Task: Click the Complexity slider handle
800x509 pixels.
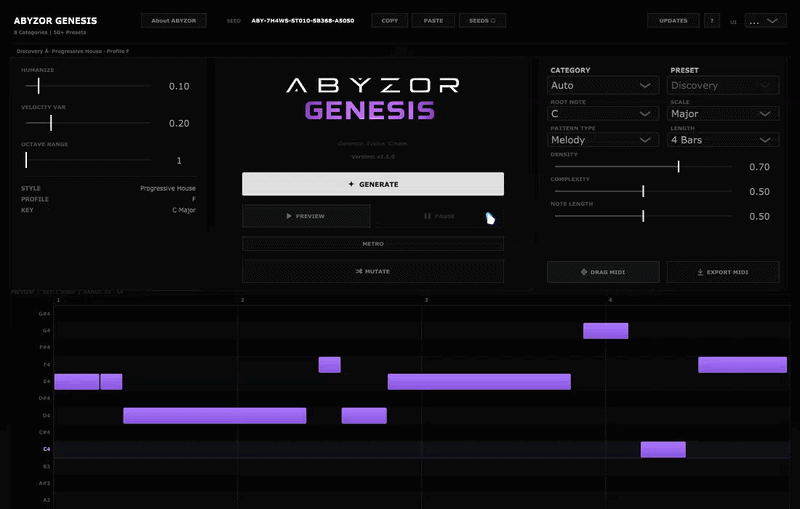Action: (643, 191)
